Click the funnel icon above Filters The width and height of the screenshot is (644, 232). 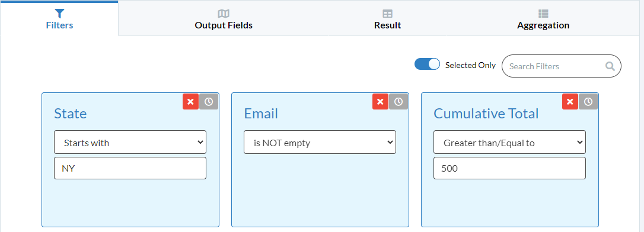tap(59, 14)
